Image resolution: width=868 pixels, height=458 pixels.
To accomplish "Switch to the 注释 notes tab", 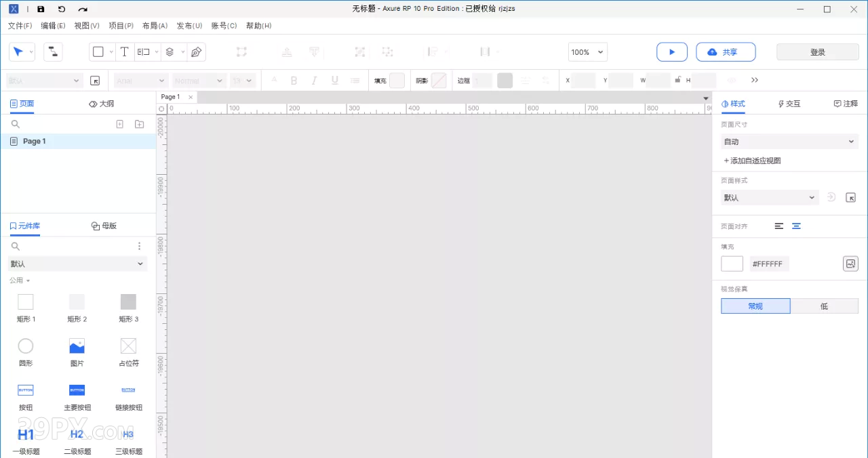I will (846, 104).
